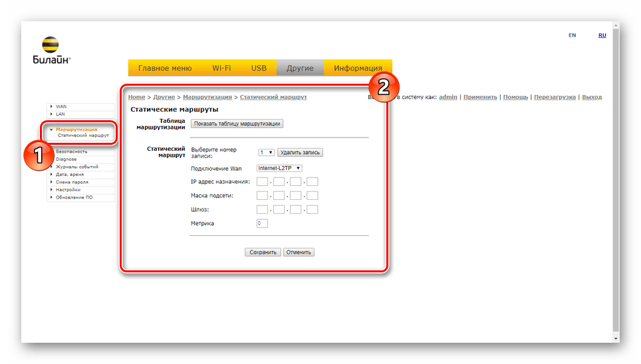Open the USB tab
This screenshot has width=641, height=364.
coord(259,68)
